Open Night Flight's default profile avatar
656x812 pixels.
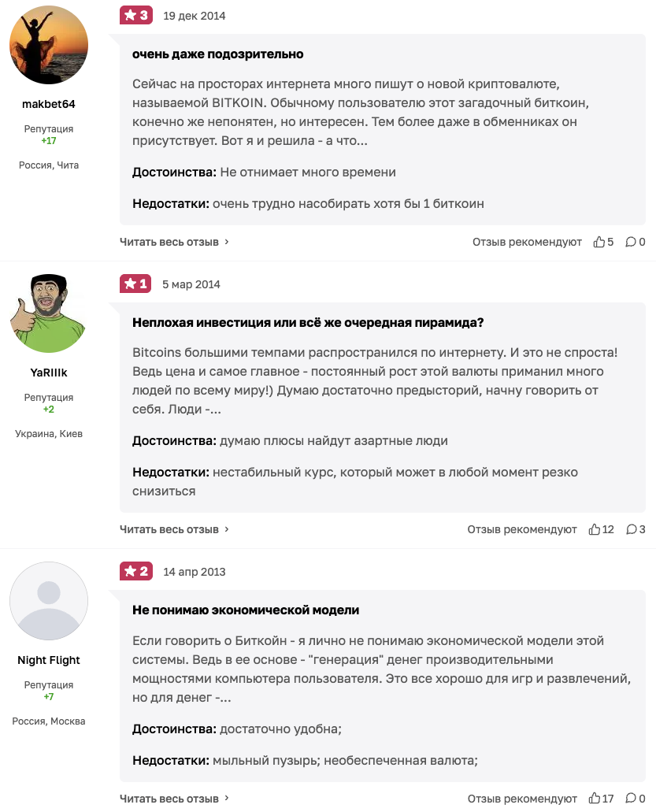click(x=49, y=601)
